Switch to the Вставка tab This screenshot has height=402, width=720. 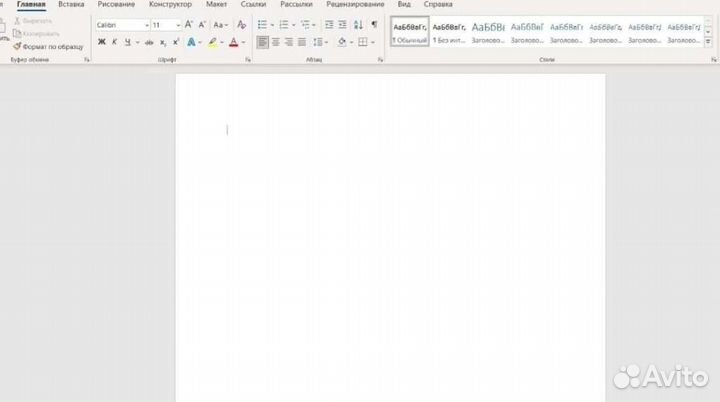[71, 5]
